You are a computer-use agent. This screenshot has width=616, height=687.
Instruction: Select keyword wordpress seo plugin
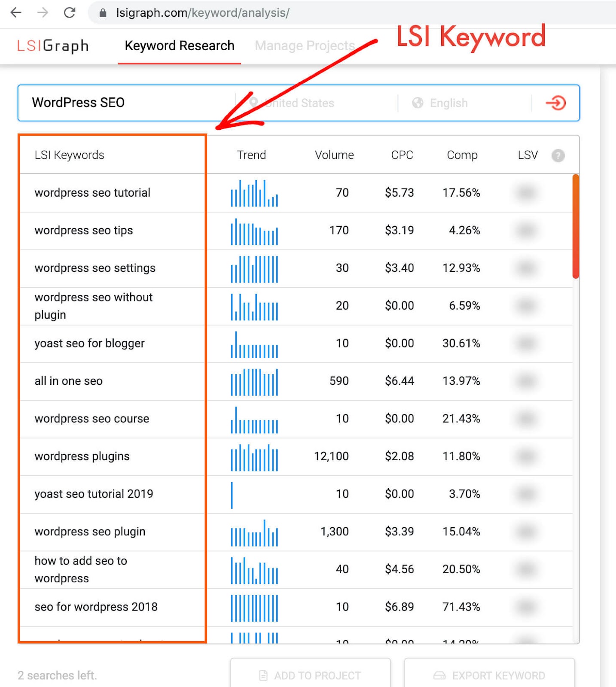click(x=90, y=532)
